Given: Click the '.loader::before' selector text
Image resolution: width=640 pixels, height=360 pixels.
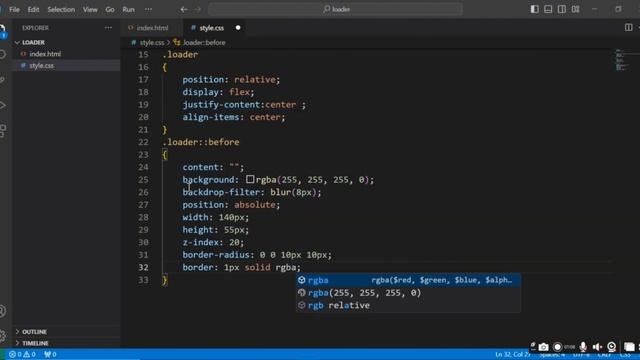Looking at the screenshot, I should 201,142.
